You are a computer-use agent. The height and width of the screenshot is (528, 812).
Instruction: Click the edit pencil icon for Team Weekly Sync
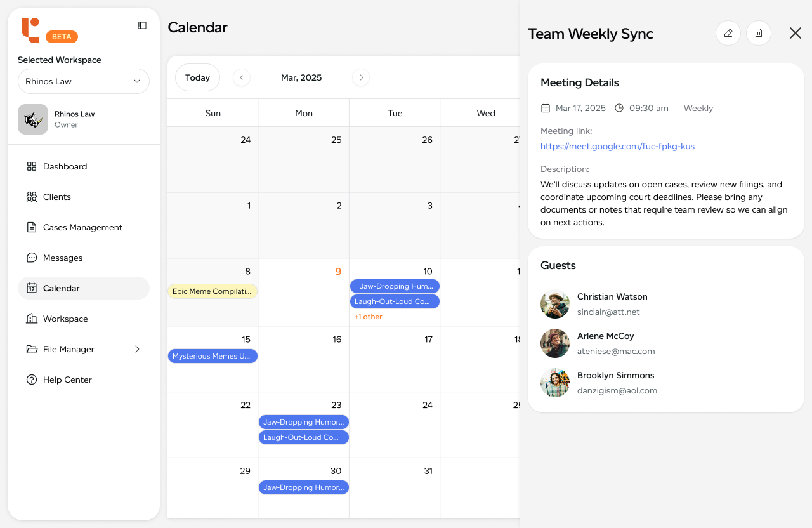point(728,33)
